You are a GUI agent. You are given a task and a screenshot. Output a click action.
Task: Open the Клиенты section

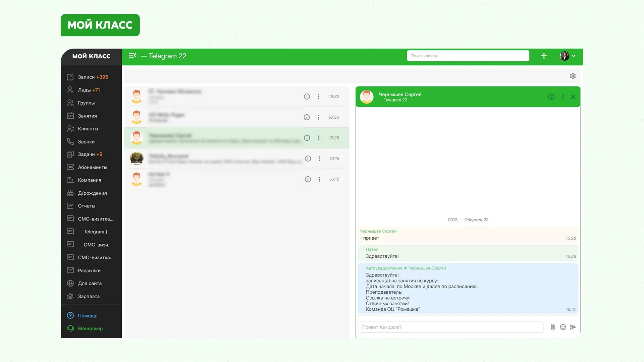pos(88,129)
